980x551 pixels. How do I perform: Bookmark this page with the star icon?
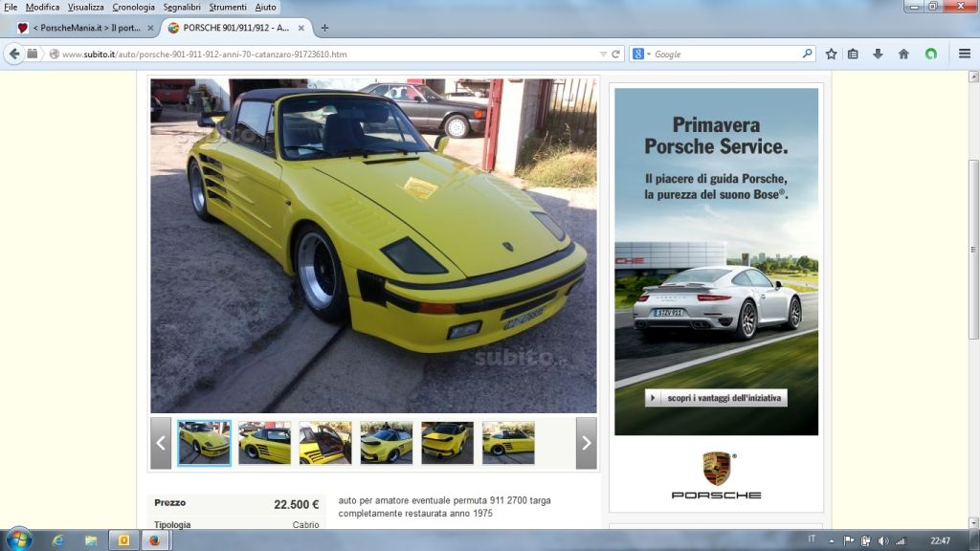point(831,55)
